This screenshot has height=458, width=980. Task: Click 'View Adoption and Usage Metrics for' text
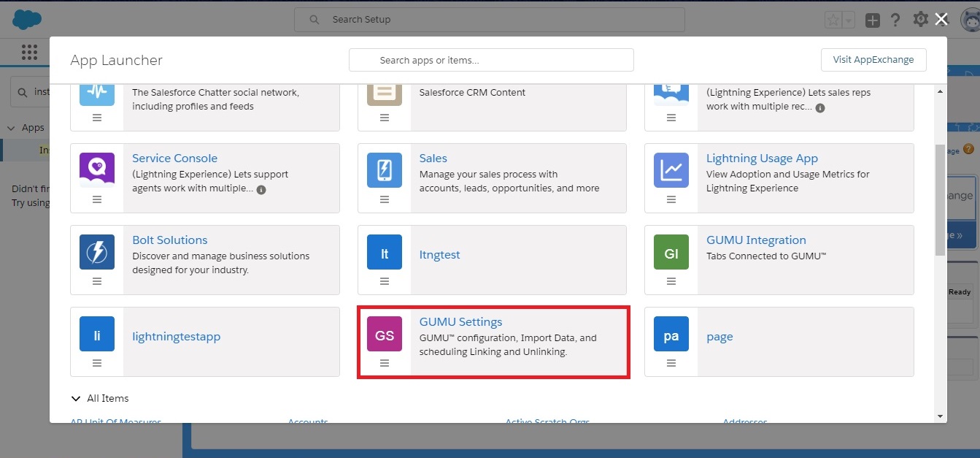(x=788, y=174)
